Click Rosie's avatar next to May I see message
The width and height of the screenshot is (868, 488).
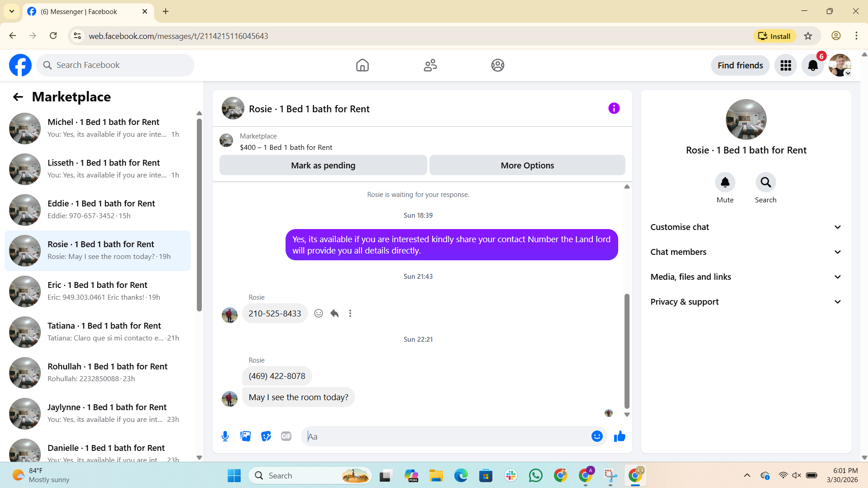tap(229, 399)
